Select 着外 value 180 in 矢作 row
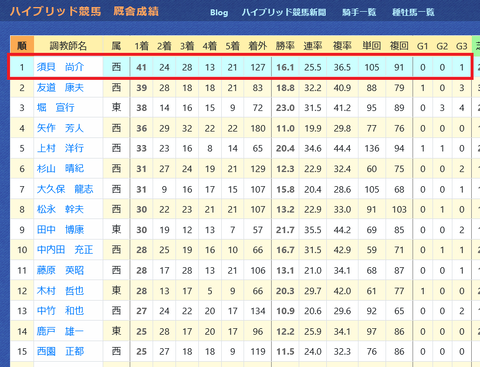Viewport: 480px width, 367px height. [258, 128]
